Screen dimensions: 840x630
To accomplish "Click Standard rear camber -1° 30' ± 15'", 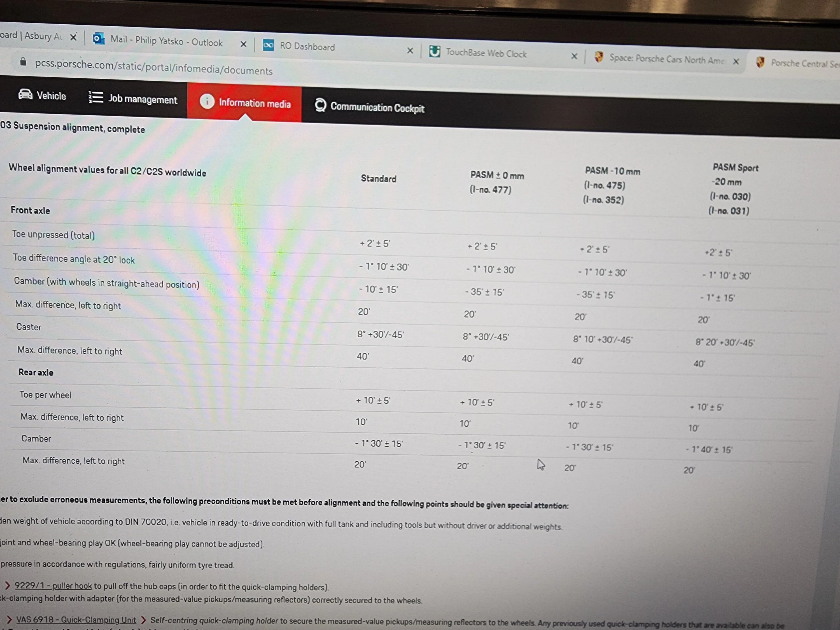I will (x=379, y=444).
